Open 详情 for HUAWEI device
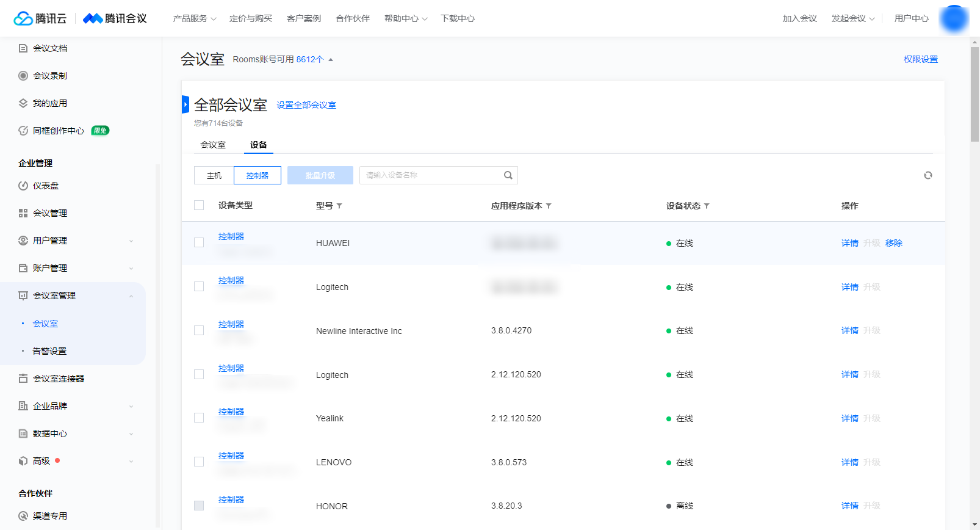The image size is (980, 530). pos(850,243)
